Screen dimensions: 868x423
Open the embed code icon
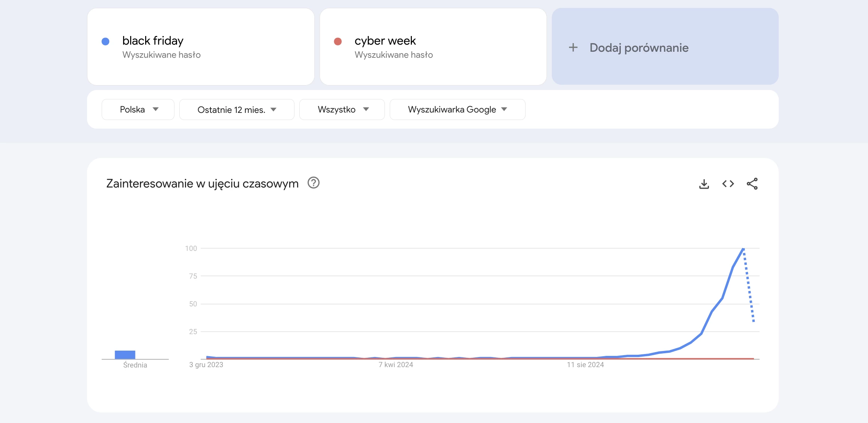pyautogui.click(x=728, y=184)
